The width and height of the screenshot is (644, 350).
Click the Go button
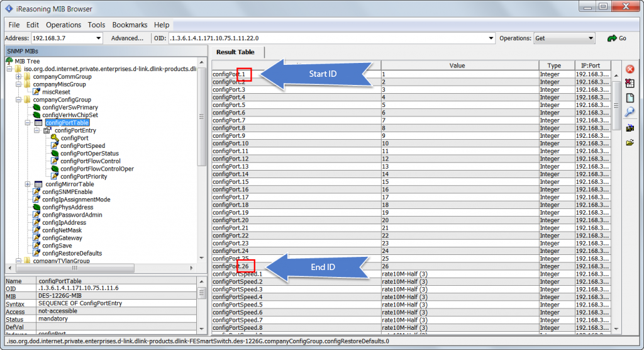pos(617,38)
